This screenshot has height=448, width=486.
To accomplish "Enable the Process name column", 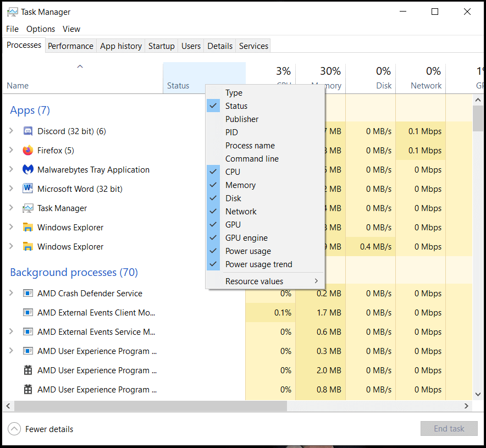I will pos(265,146).
